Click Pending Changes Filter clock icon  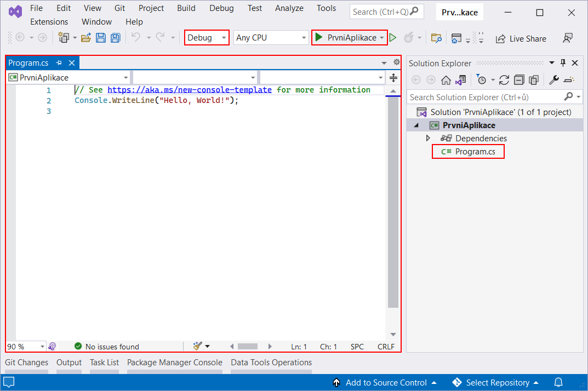[x=481, y=79]
